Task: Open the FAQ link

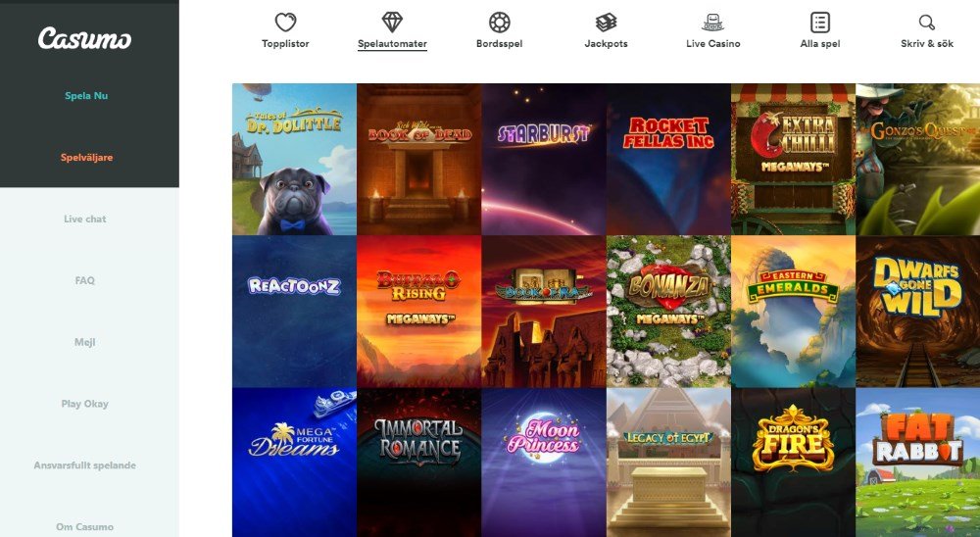Action: click(85, 280)
